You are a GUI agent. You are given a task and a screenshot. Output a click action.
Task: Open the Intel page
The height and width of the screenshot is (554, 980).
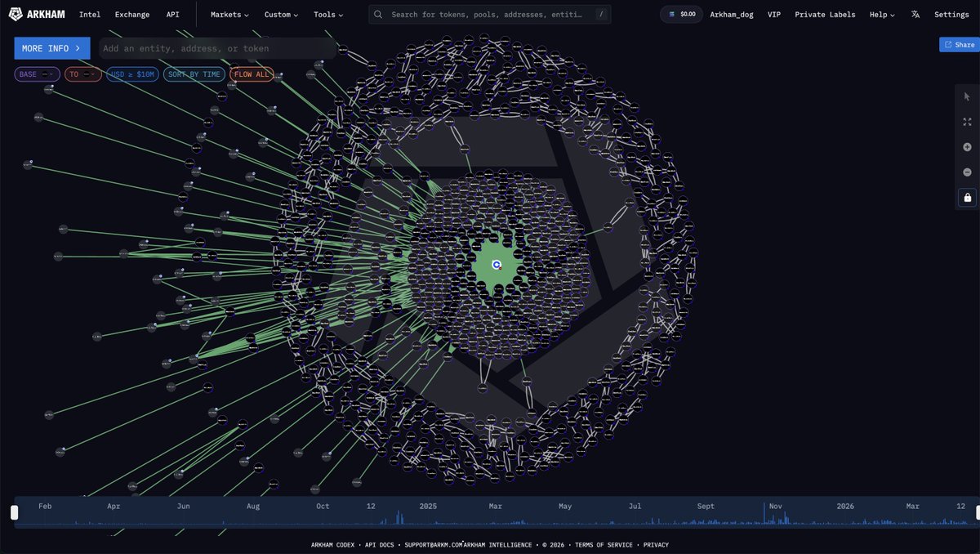pyautogui.click(x=90, y=15)
